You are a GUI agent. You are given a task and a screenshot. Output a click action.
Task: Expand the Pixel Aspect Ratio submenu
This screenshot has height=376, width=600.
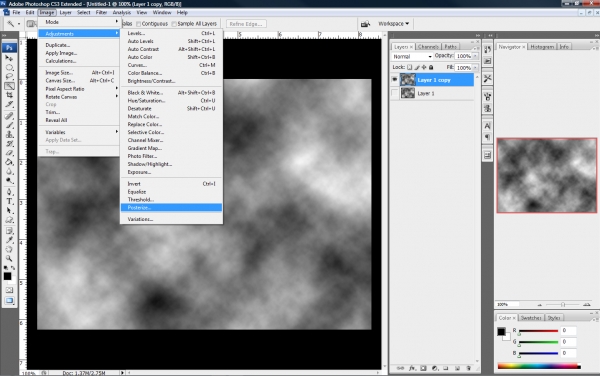pos(80,89)
